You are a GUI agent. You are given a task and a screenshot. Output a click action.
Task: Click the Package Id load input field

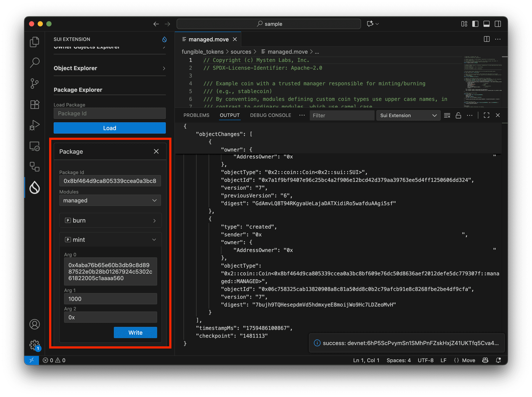click(x=110, y=113)
